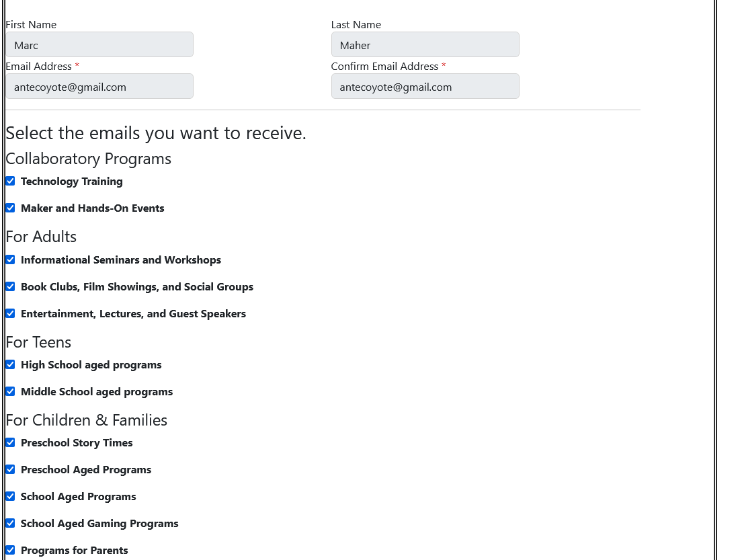
Task: Click the Middle School aged programs label
Action: point(97,392)
